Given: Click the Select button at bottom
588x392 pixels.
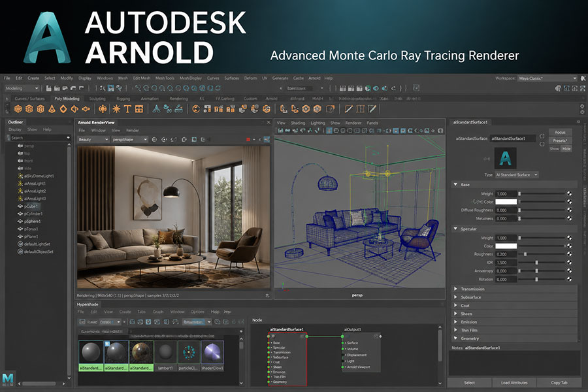Looking at the screenshot, I should [x=470, y=383].
